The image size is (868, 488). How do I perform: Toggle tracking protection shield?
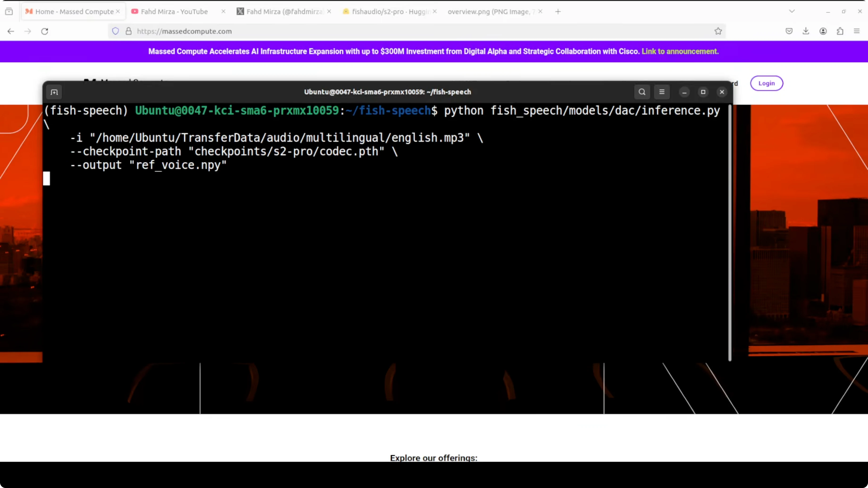click(x=115, y=31)
